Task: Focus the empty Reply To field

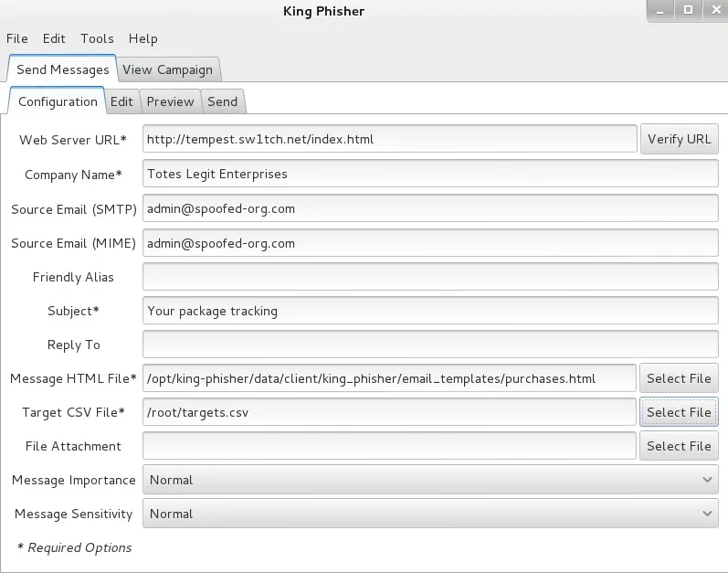Action: [430, 345]
